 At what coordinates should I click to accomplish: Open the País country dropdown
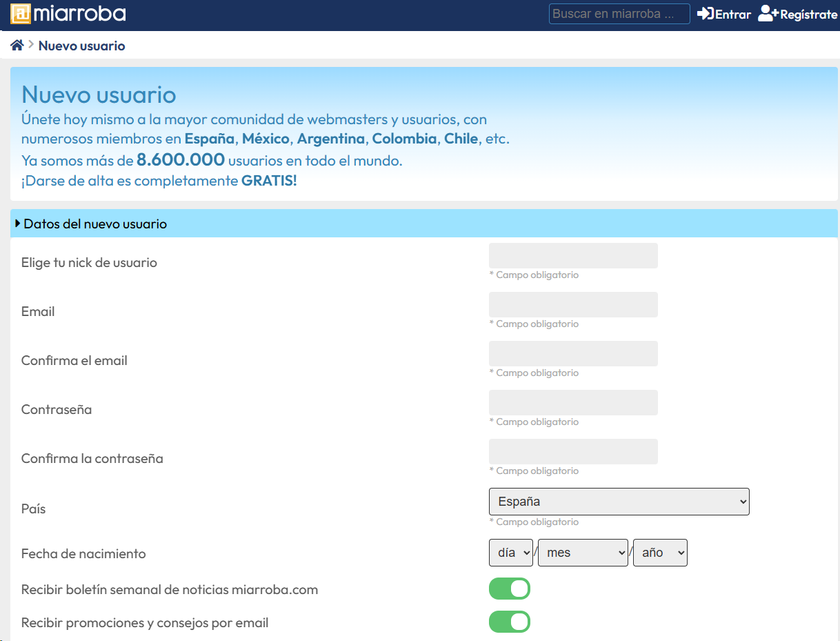point(619,502)
